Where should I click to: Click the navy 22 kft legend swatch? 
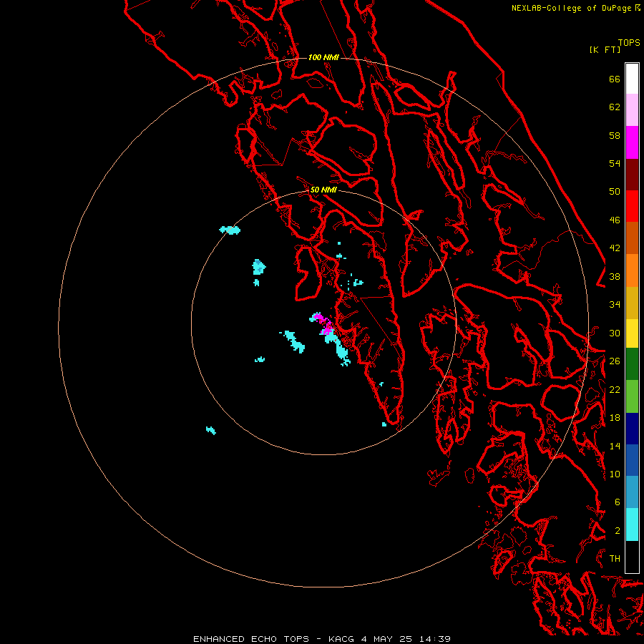[x=632, y=429]
